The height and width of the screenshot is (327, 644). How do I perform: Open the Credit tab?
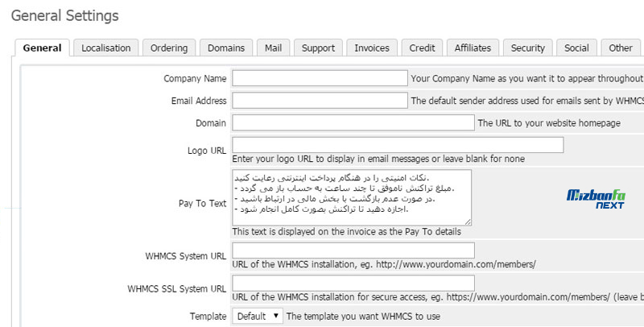[422, 48]
